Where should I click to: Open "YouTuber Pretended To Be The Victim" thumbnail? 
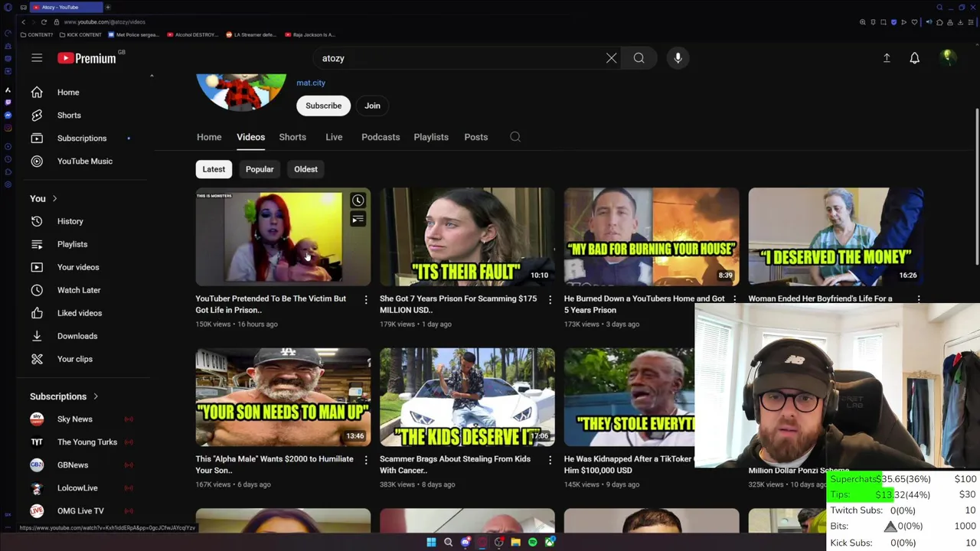pos(283,236)
